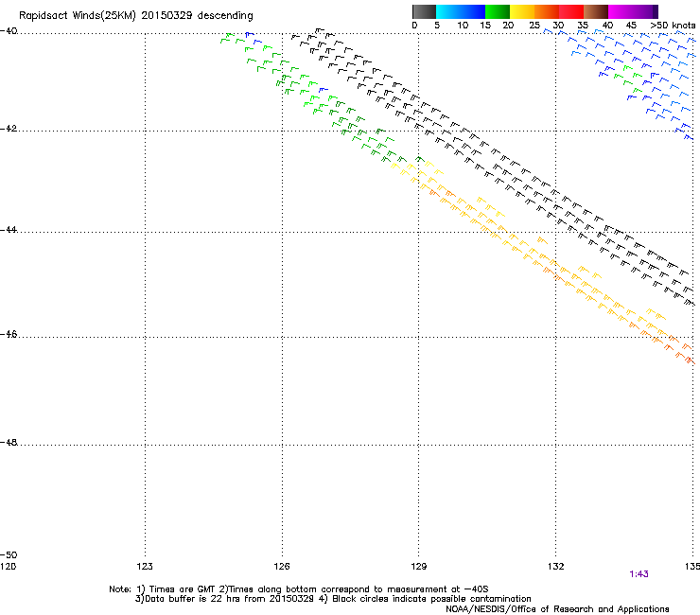Click the '-46' latitude axis label
Screen dimensions: 700x615
click(9, 335)
